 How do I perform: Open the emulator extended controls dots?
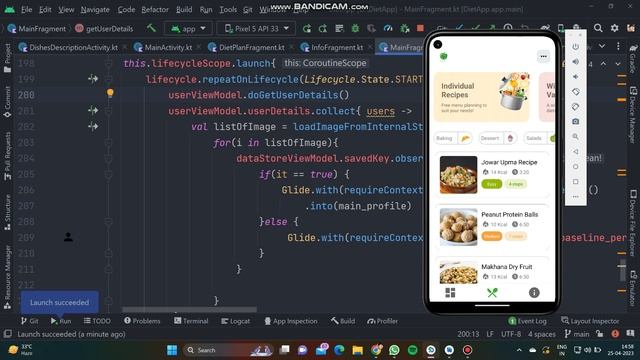(x=576, y=197)
